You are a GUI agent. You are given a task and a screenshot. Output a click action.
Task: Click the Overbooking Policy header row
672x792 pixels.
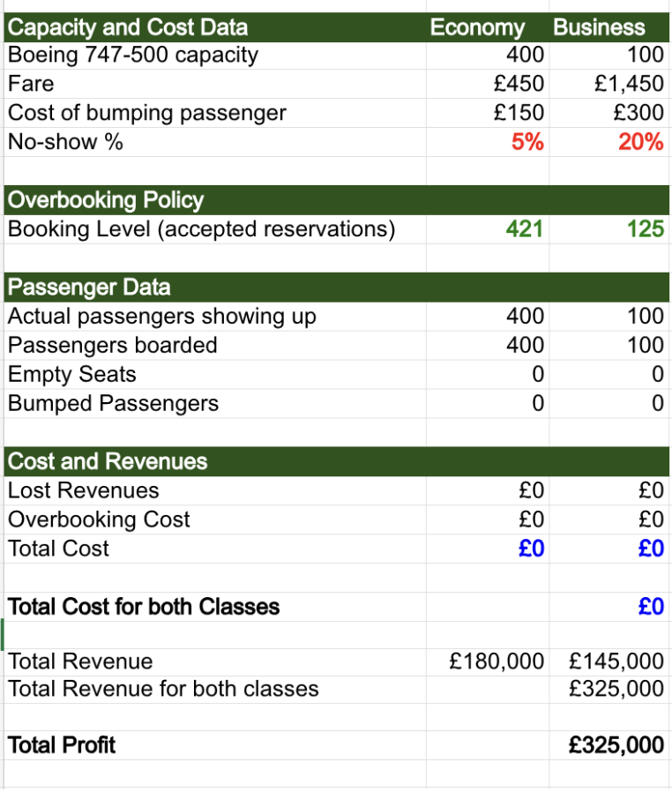337,200
